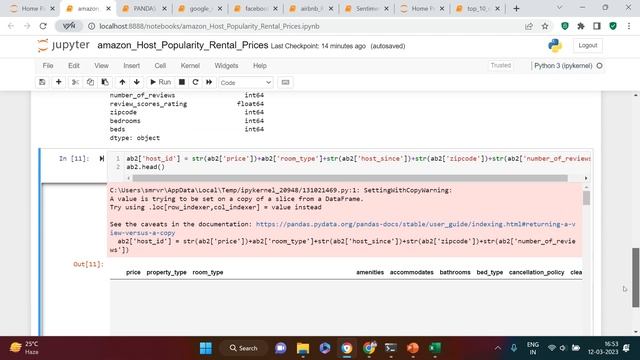Viewport: 640px width, 360px height.
Task: Switch to the google browser tab
Action: [x=200, y=9]
